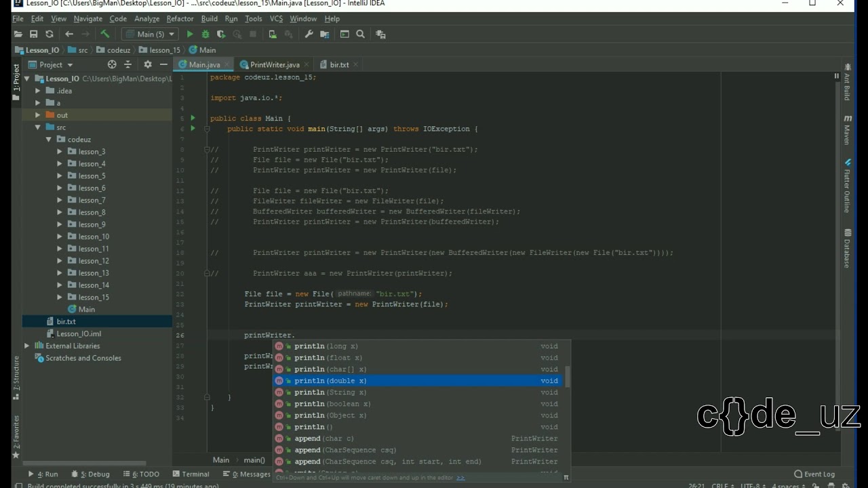Collapse the codeuz package
The width and height of the screenshot is (868, 488).
pyautogui.click(x=49, y=140)
